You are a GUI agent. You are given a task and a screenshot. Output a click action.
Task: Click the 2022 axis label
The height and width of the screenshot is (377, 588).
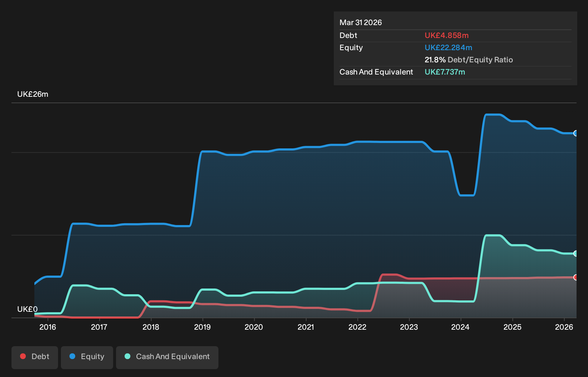point(357,327)
